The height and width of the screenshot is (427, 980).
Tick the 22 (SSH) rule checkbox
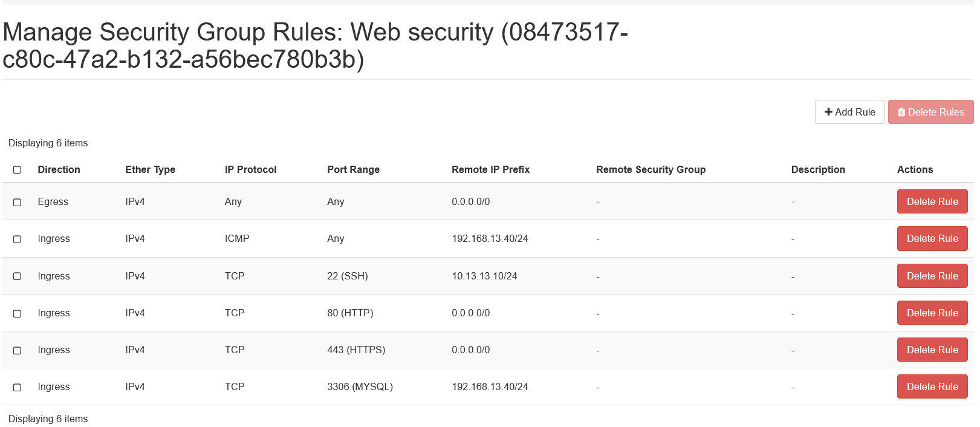(x=17, y=276)
